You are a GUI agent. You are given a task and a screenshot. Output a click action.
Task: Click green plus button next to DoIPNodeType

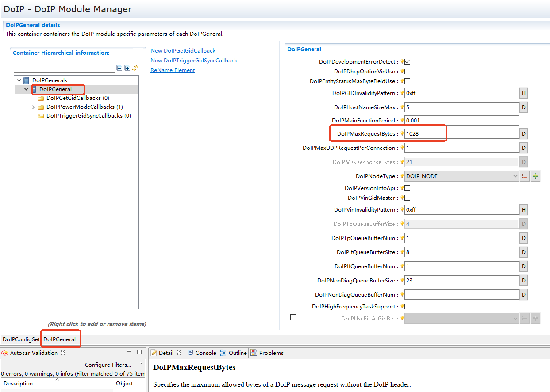pyautogui.click(x=535, y=176)
